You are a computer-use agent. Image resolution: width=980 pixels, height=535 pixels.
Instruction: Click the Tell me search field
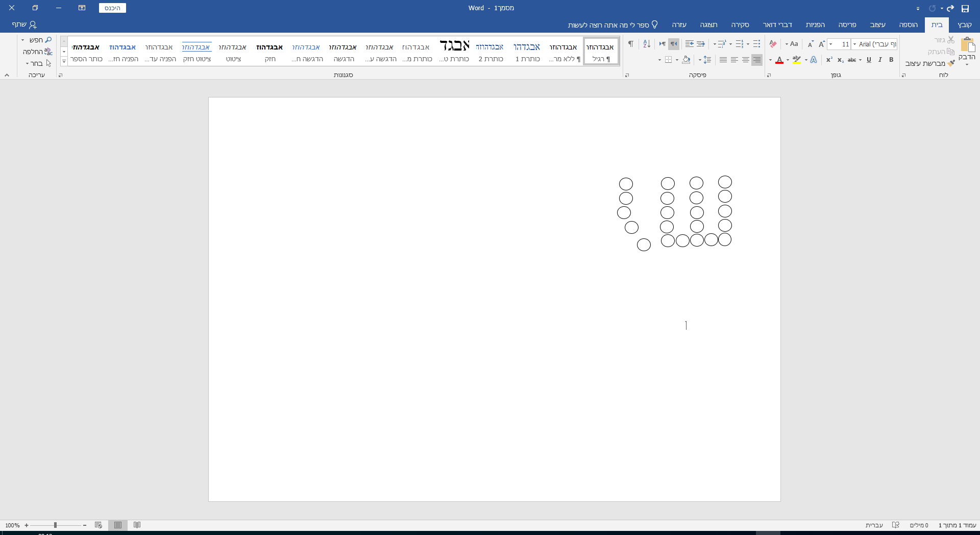tap(612, 25)
